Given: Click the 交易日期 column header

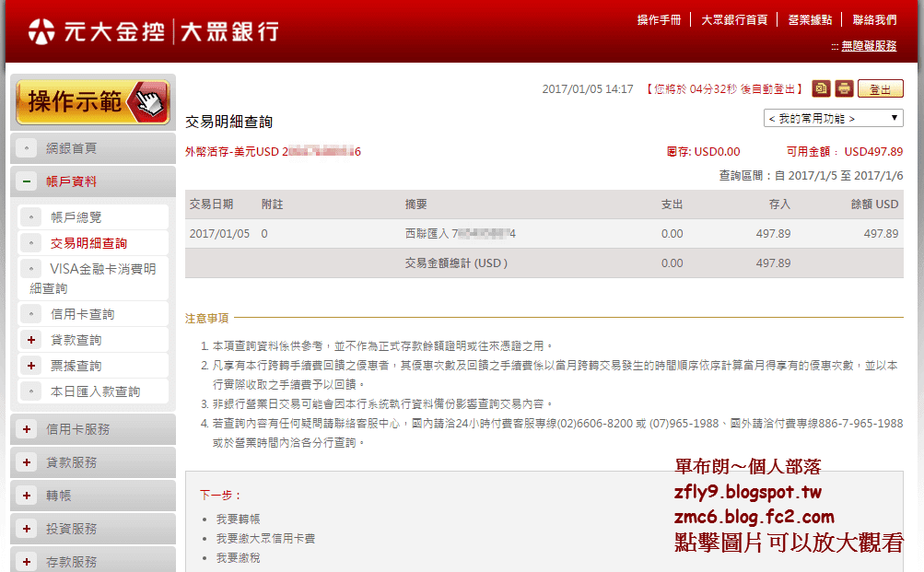Looking at the screenshot, I should (x=212, y=204).
